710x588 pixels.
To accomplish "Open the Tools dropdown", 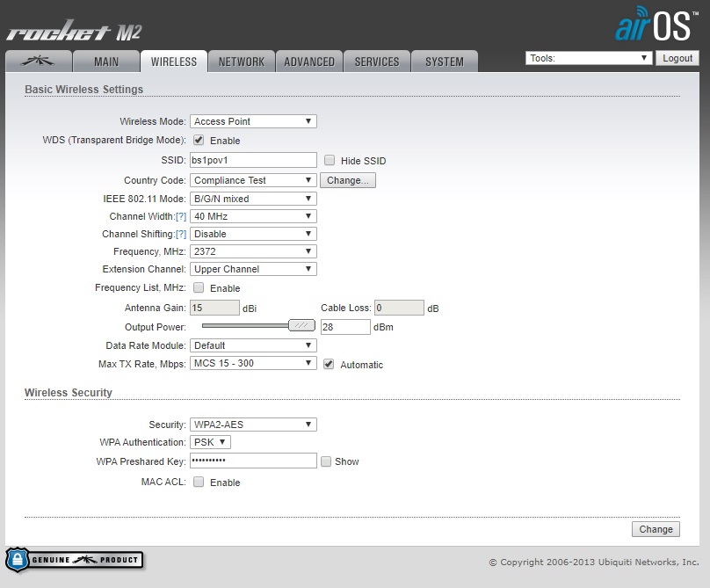I will (588, 58).
